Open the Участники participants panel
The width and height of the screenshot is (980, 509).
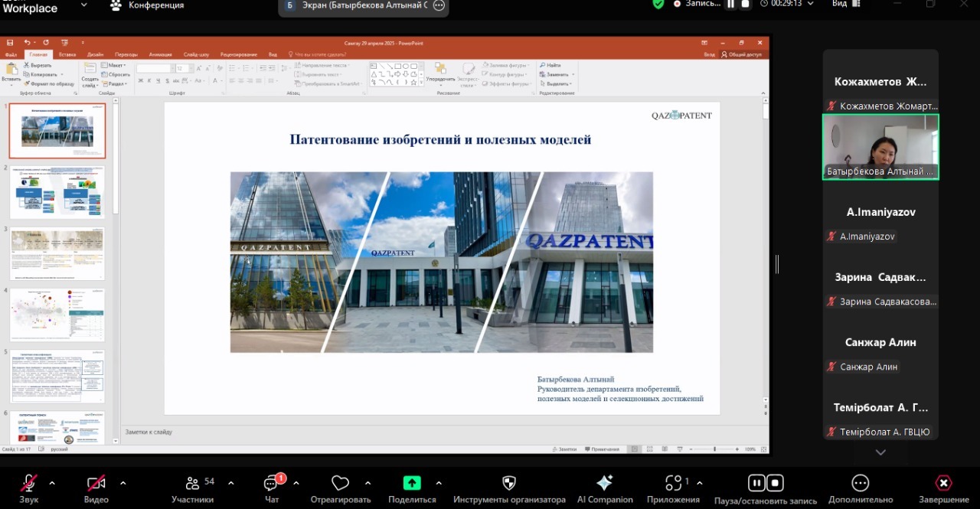[x=193, y=483]
